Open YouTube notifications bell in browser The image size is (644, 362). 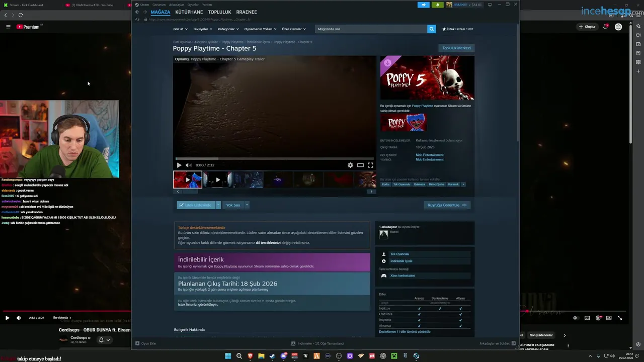(x=606, y=27)
